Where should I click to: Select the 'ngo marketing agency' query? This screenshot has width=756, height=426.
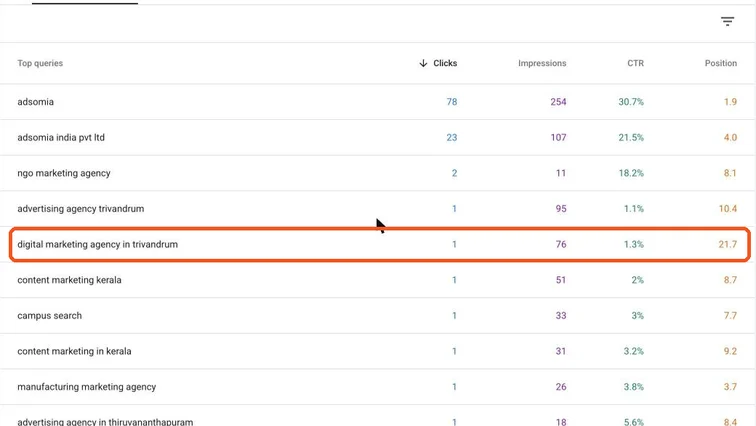pos(64,173)
